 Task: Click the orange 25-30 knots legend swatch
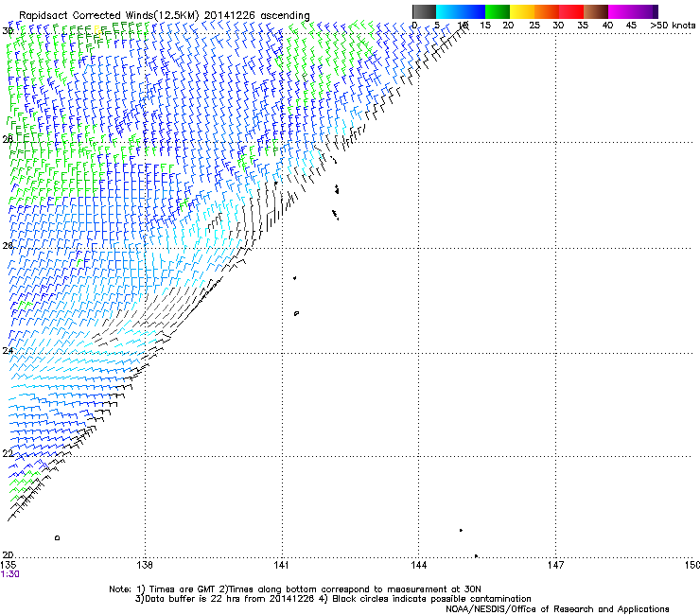coord(547,11)
